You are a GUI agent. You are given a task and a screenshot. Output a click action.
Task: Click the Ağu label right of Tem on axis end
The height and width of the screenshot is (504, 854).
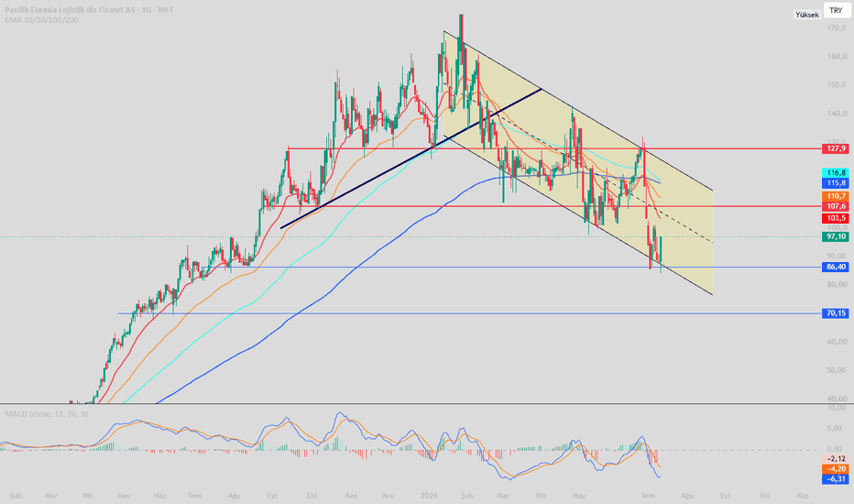[687, 496]
